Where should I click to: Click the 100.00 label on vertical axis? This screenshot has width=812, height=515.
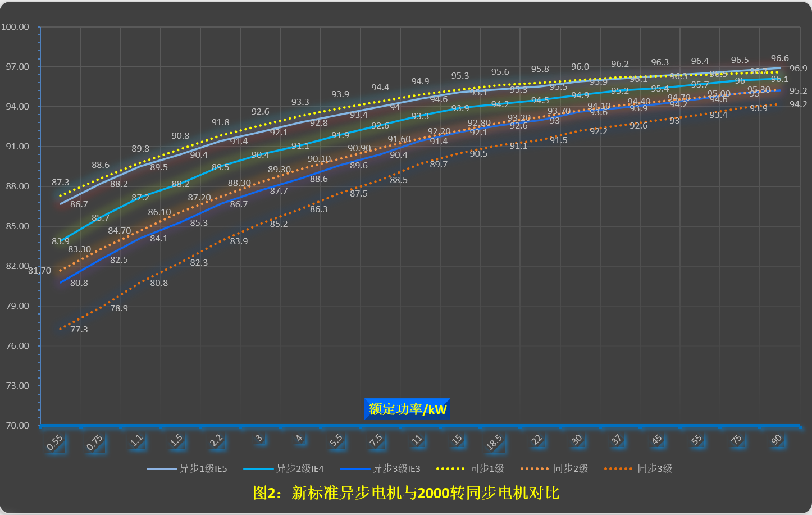(15, 27)
